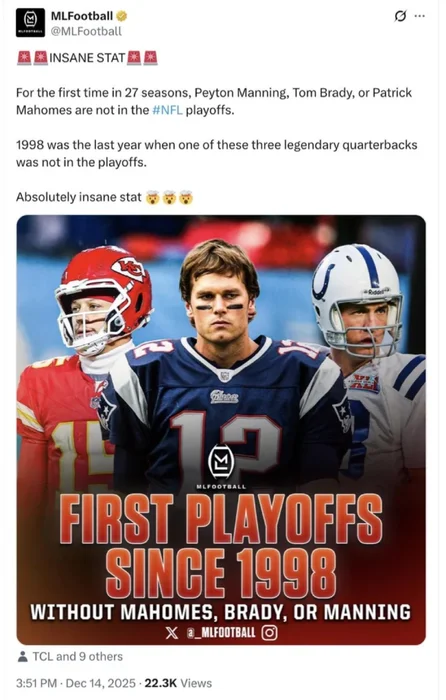This screenshot has height=700, width=446.
Task: Click the gold verified badge
Action: 121,17
